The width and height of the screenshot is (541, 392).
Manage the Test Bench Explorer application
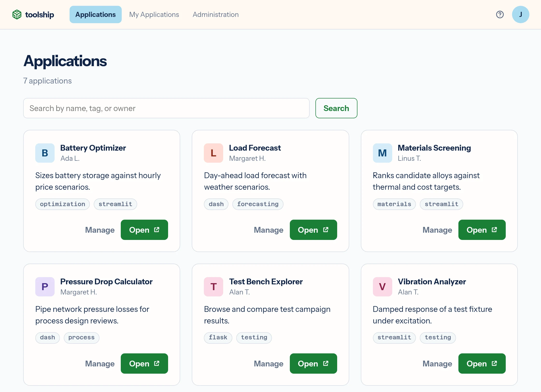(x=269, y=364)
